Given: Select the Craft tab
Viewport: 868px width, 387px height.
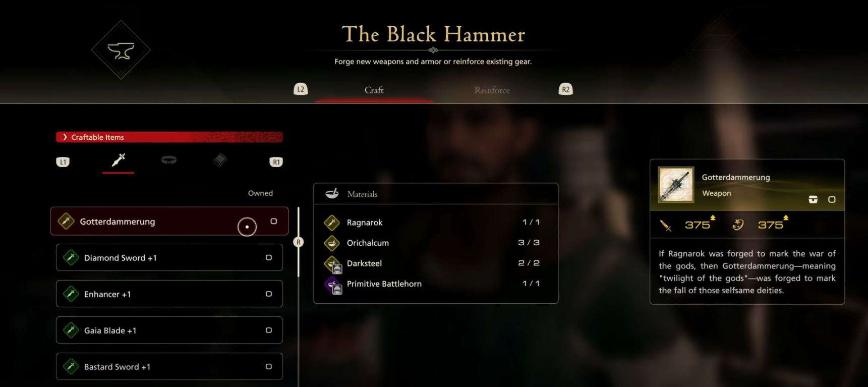Looking at the screenshot, I should [374, 90].
